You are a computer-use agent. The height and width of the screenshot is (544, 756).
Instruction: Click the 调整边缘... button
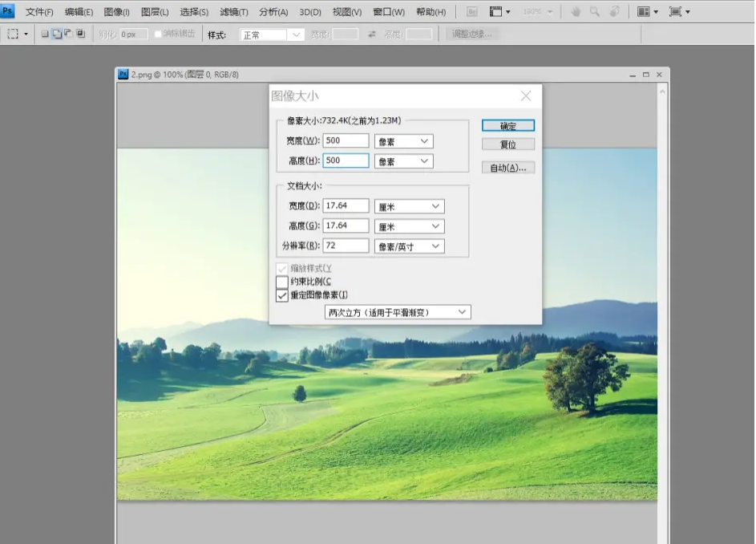click(x=472, y=35)
